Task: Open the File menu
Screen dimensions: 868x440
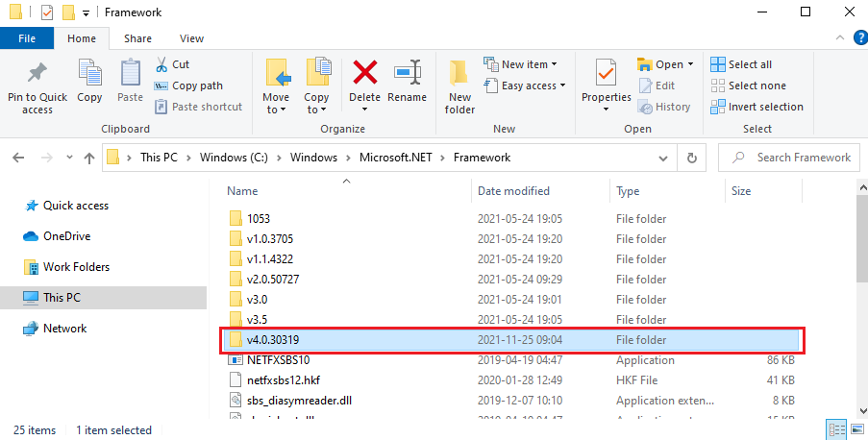Action: click(x=27, y=38)
